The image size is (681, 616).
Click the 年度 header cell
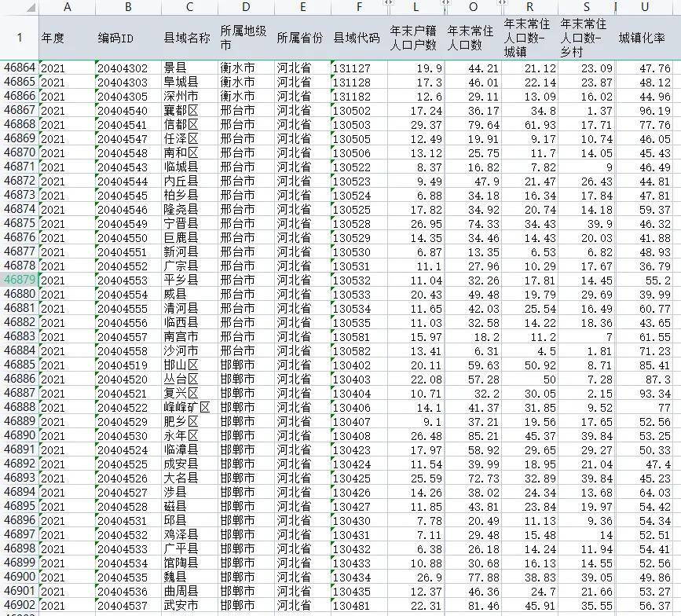coord(67,38)
